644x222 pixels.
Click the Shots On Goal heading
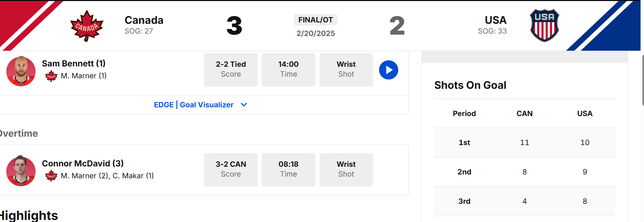470,85
